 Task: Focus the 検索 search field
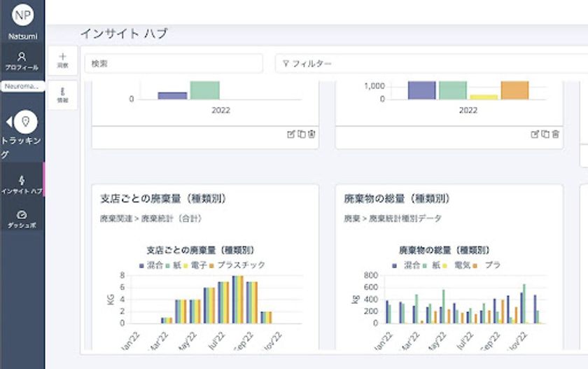[x=174, y=64]
